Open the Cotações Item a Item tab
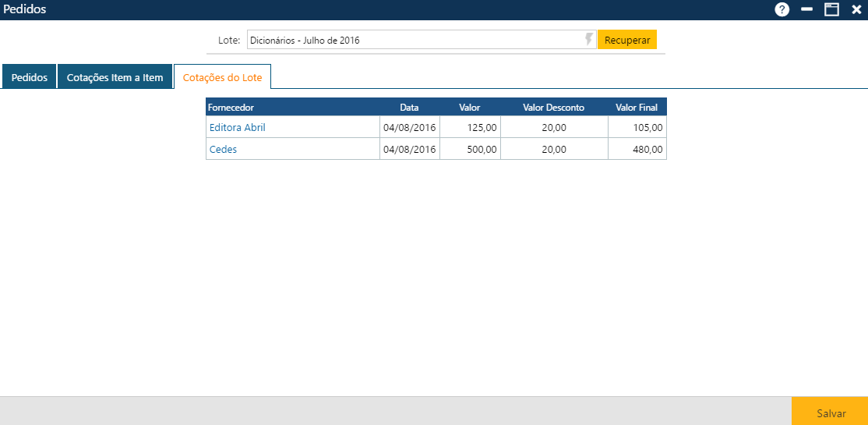This screenshot has width=868, height=425. (115, 77)
